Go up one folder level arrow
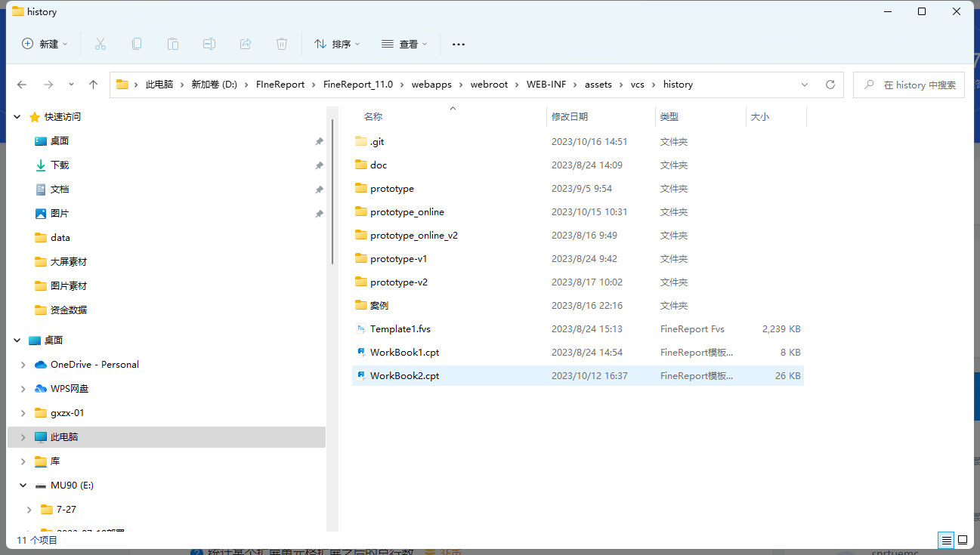Viewport: 980px width, 555px height. (93, 85)
